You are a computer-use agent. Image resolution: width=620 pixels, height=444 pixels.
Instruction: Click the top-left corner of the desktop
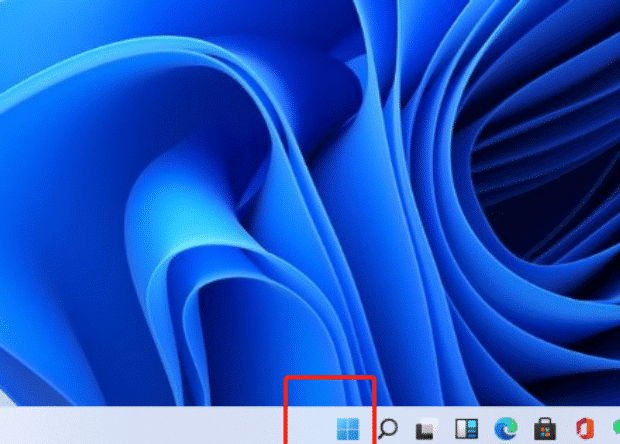[x=5, y=5]
